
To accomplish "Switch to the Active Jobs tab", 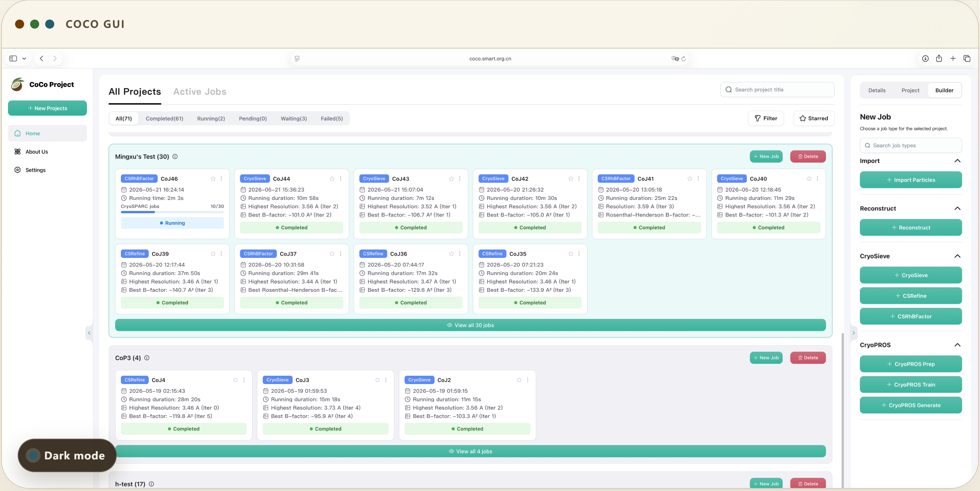I will (200, 91).
